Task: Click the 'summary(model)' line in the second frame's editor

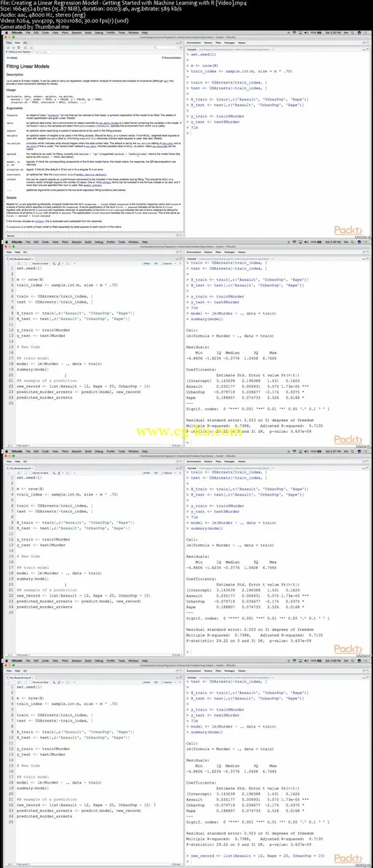Action: [x=31, y=369]
